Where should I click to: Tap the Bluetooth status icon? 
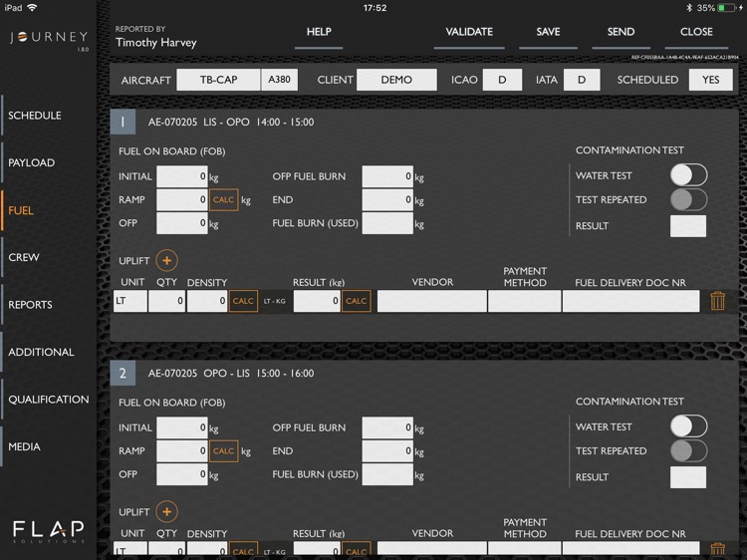[689, 8]
